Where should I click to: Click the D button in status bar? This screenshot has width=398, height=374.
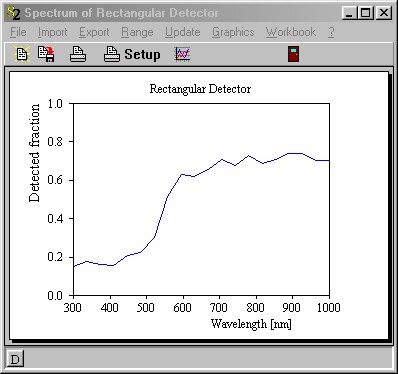point(15,359)
